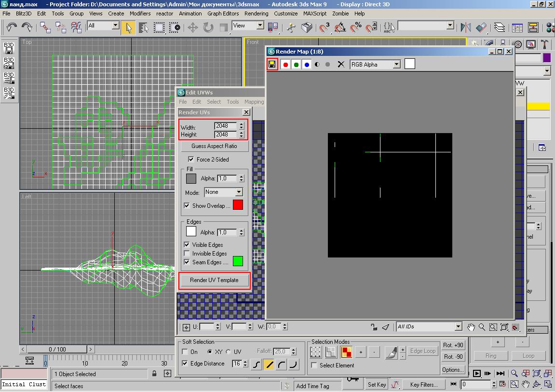Choose the Select and Rotate tool

point(208,27)
